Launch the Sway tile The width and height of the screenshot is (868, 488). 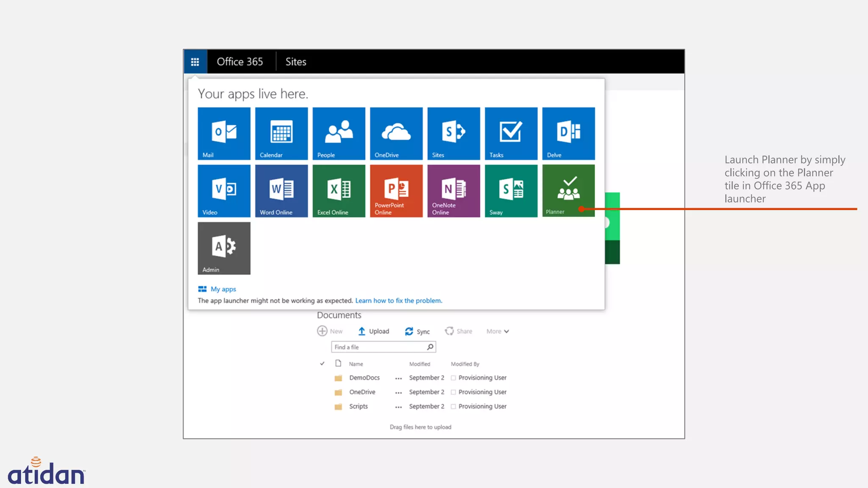tap(511, 191)
